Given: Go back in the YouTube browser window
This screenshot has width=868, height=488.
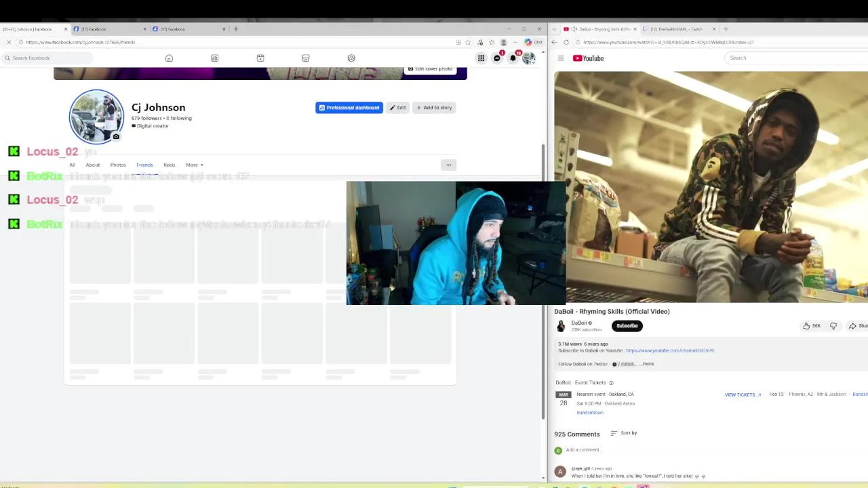Looking at the screenshot, I should [x=554, y=42].
